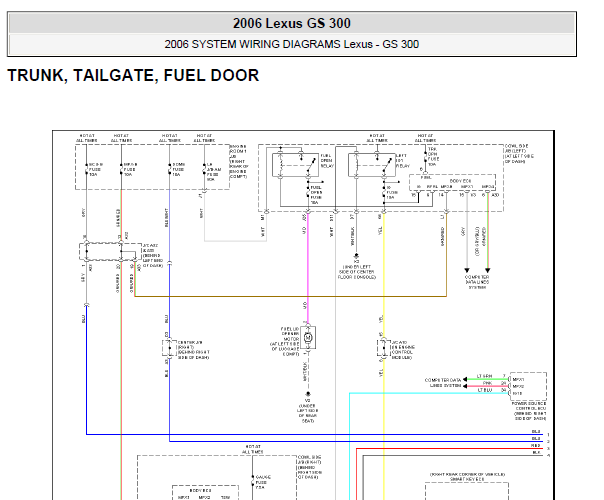Click the 'GAUGE FUSE' label
This screenshot has height=500, width=604.
coord(263,482)
